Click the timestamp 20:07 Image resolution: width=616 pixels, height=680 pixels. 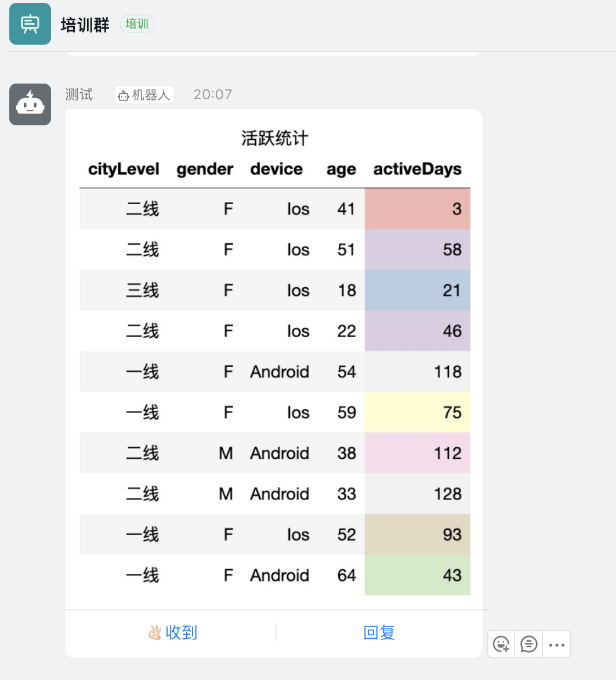click(x=213, y=95)
